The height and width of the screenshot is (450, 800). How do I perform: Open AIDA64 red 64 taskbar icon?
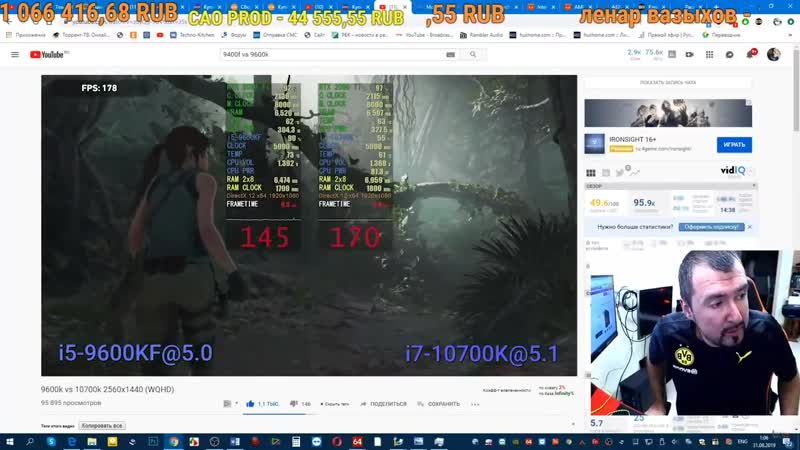357,442
